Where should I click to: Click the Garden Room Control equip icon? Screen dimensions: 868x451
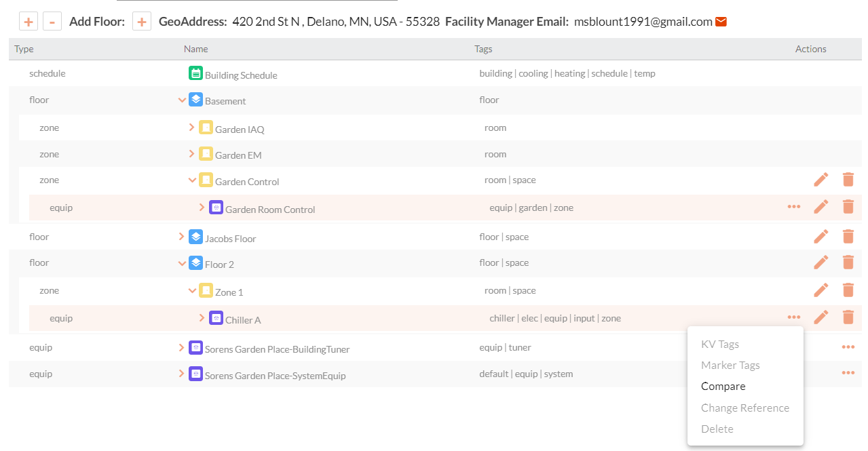click(x=216, y=208)
